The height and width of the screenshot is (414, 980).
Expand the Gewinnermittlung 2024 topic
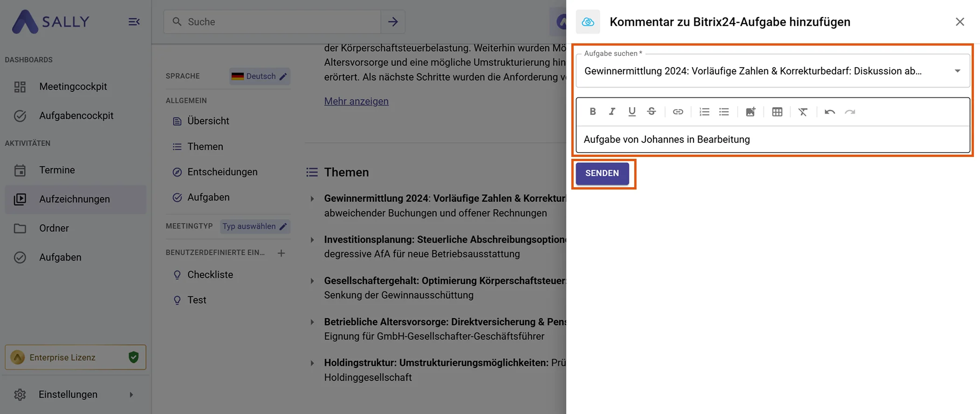point(312,198)
